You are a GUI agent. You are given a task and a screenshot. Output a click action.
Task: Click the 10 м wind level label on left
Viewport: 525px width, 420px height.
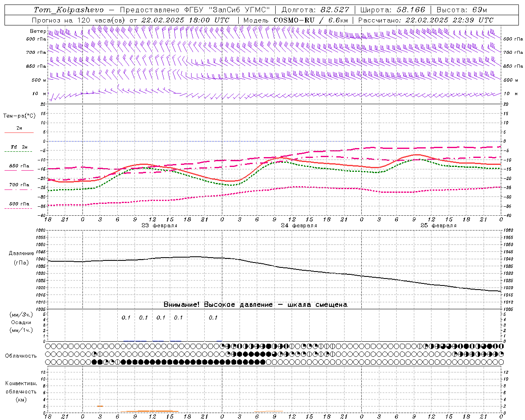click(x=39, y=94)
